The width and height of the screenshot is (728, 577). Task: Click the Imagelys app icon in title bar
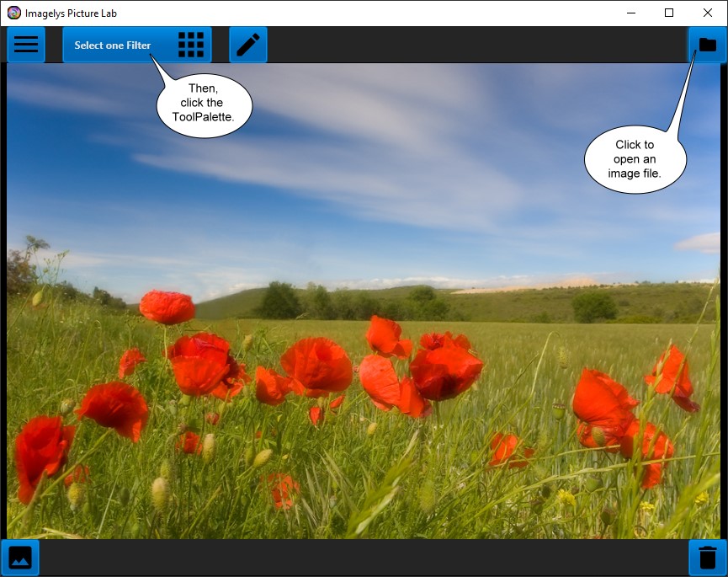pos(13,13)
